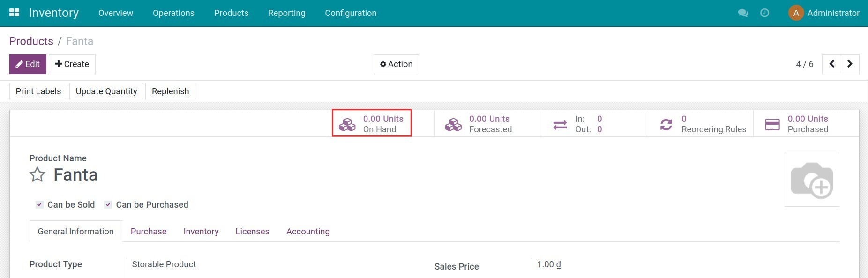Click the On Hand boxes icon
This screenshot has height=278, width=868.
(x=347, y=124)
